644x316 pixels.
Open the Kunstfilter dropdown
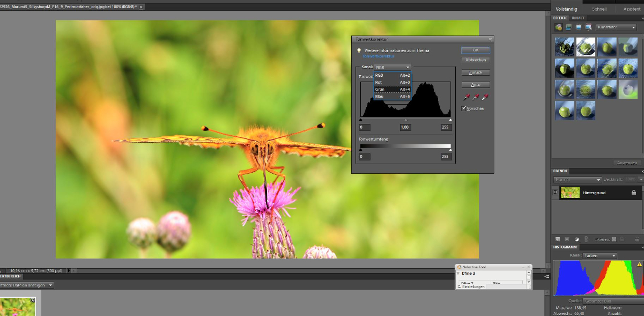[616, 27]
